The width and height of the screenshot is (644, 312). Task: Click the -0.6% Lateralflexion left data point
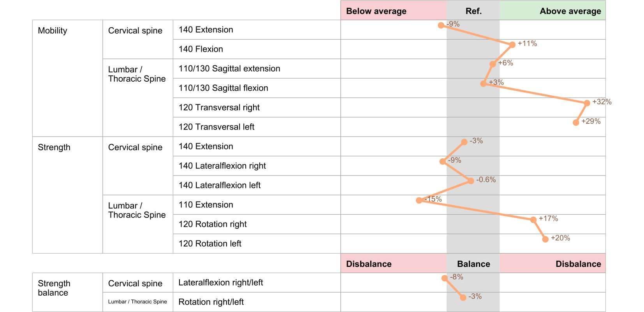pyautogui.click(x=471, y=181)
